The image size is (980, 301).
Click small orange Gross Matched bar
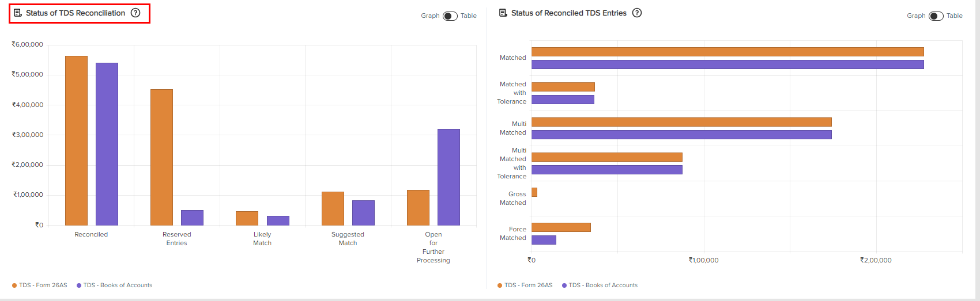[x=534, y=192]
